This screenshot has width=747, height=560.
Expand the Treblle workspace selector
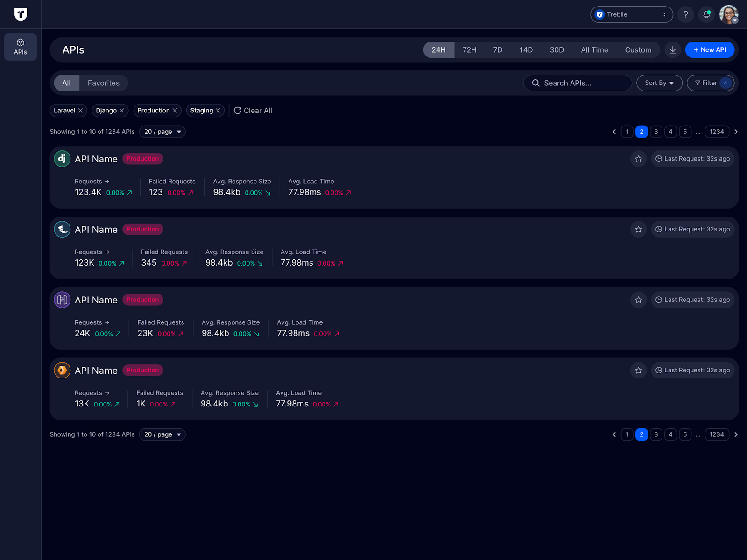631,14
